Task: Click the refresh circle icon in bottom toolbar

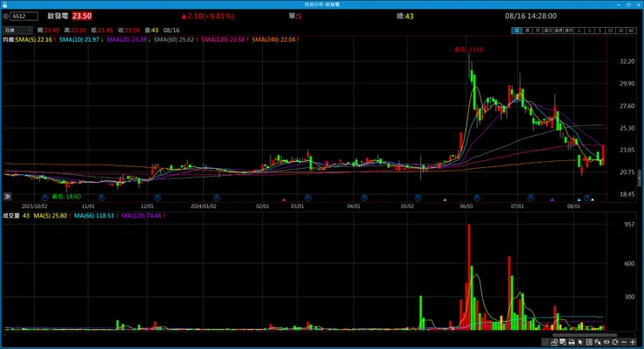Action: (x=614, y=342)
